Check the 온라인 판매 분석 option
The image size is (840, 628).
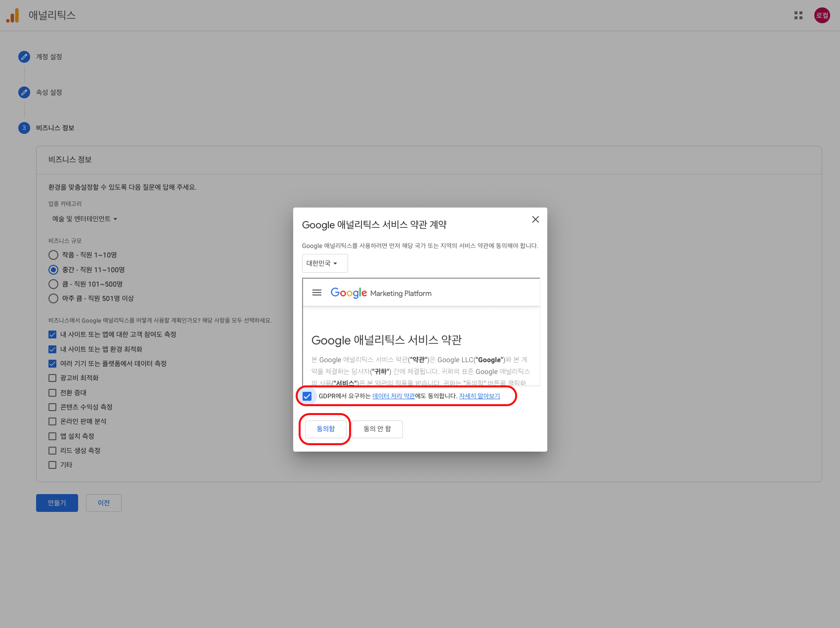52,421
